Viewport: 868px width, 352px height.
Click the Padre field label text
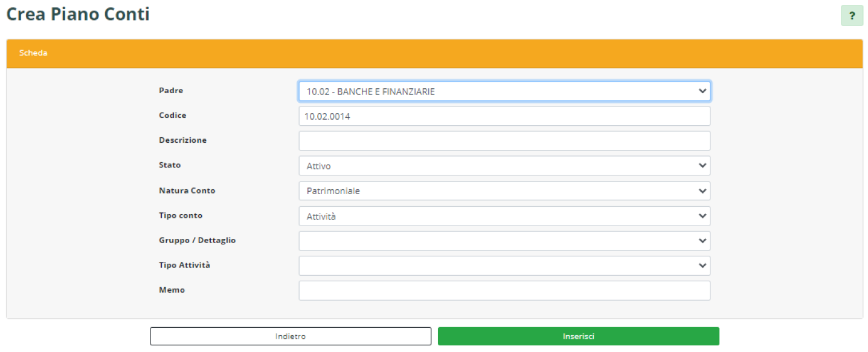tap(171, 91)
